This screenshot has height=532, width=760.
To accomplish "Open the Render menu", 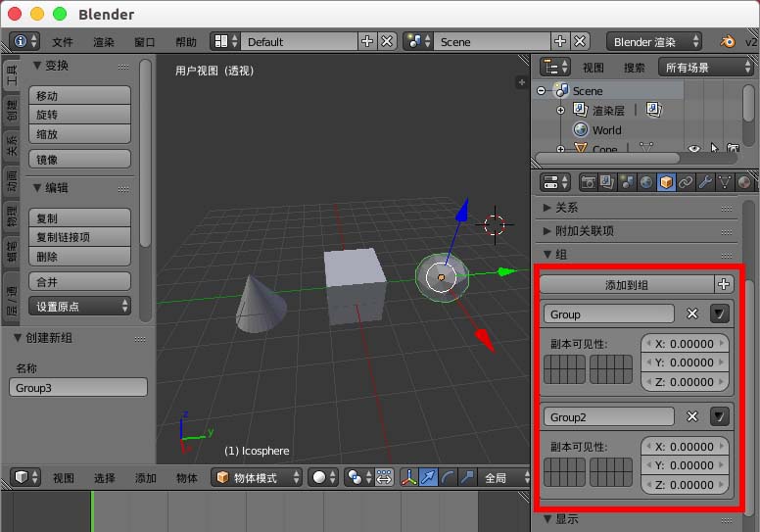I will 104,42.
